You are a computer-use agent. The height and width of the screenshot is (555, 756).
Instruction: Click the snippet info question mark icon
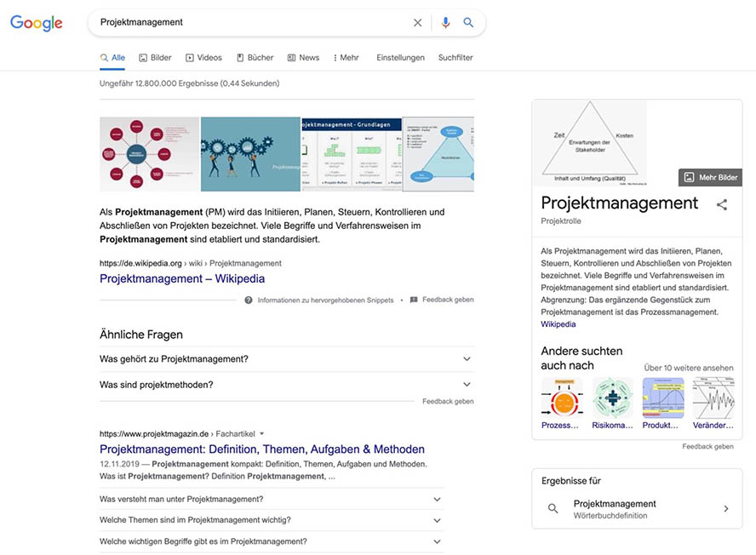(x=249, y=300)
